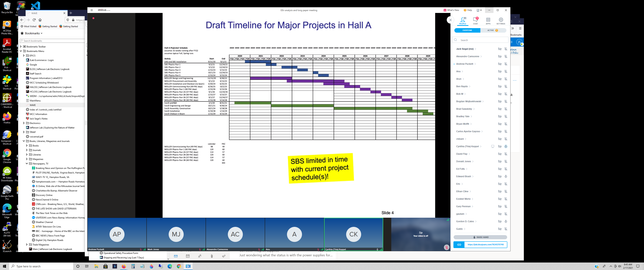Open Recycle Bin desktop icon

coord(7,8)
